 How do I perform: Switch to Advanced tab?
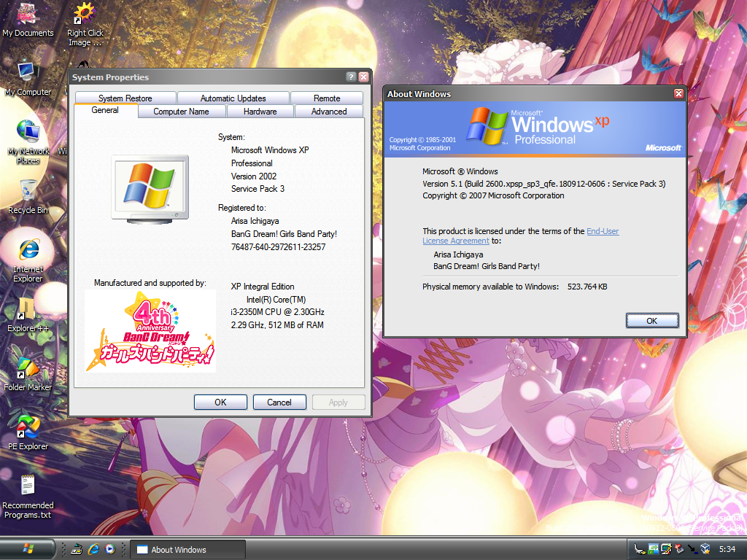click(329, 112)
